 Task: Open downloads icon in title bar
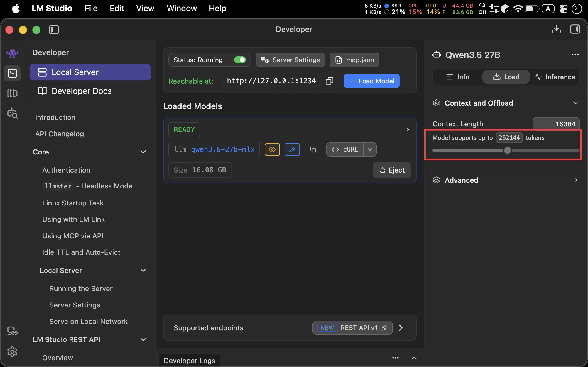point(556,29)
